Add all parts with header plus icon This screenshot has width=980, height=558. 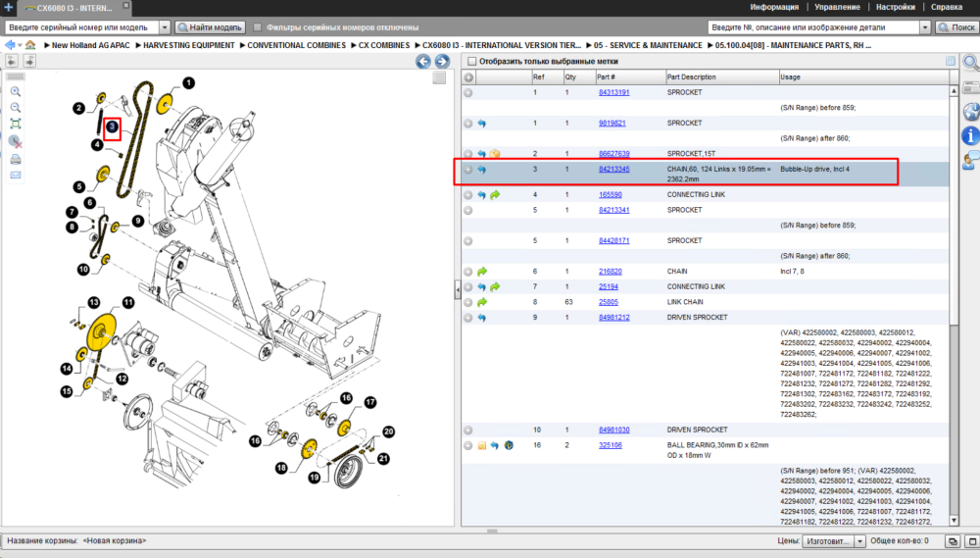pos(468,76)
